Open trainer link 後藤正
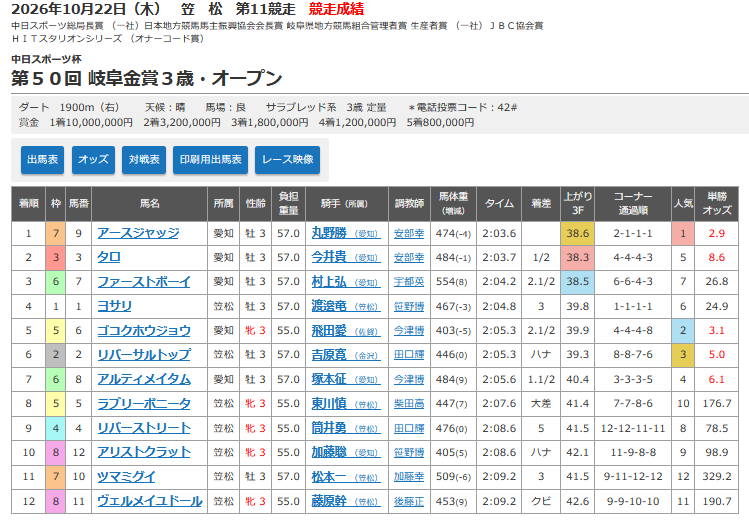 tap(409, 502)
